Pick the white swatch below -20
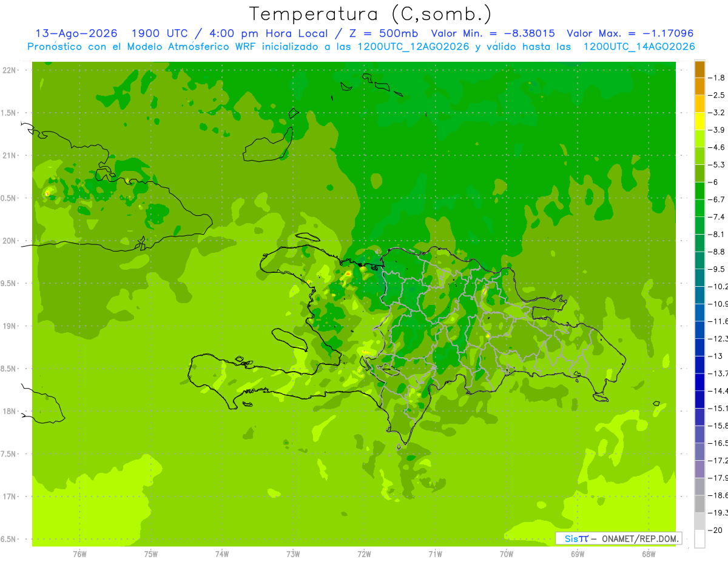Viewport: 728px width, 562px height. point(699,538)
